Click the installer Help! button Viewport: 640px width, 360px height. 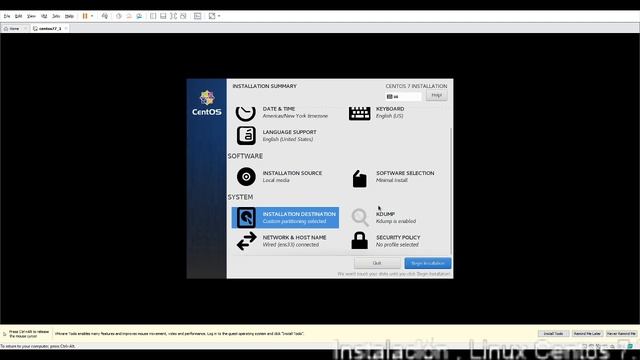click(x=436, y=96)
